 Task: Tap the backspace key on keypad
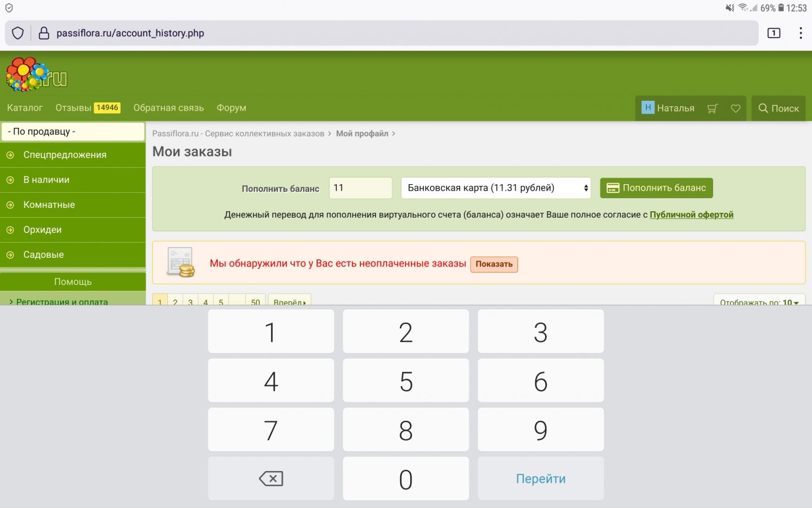[x=271, y=479]
